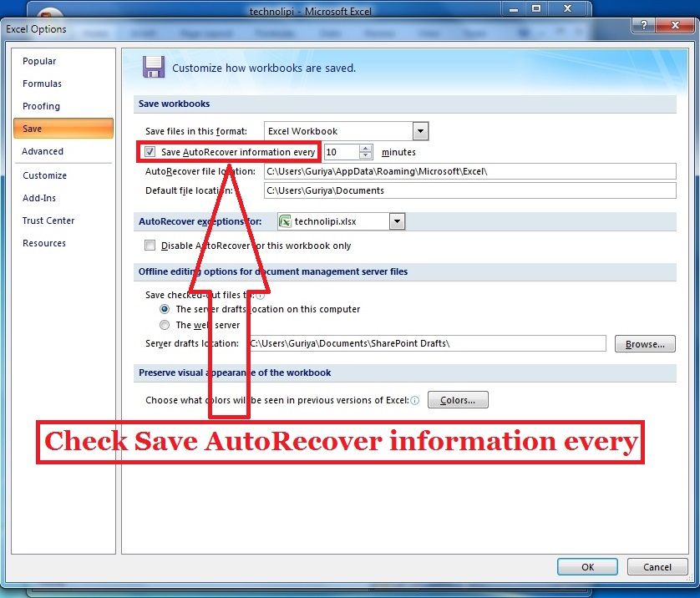Click the Save workbooks section header
Screen dimensions: 700x598
[174, 104]
